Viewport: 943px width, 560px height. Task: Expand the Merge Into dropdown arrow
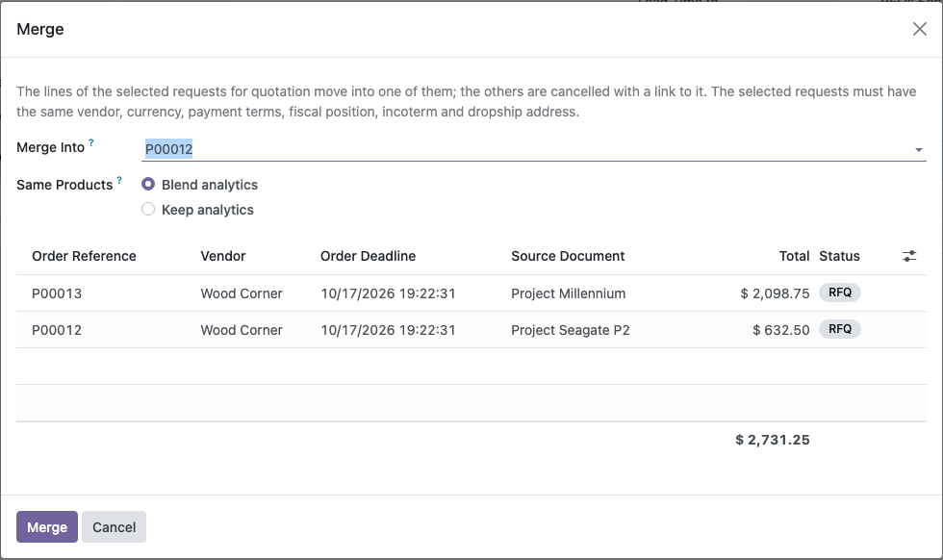(x=918, y=150)
